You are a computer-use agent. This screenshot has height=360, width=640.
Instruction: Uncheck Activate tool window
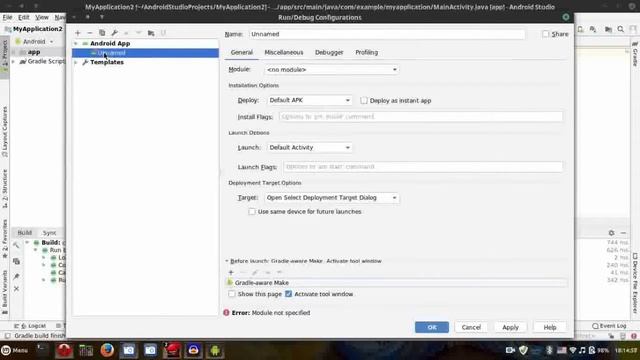click(x=289, y=294)
